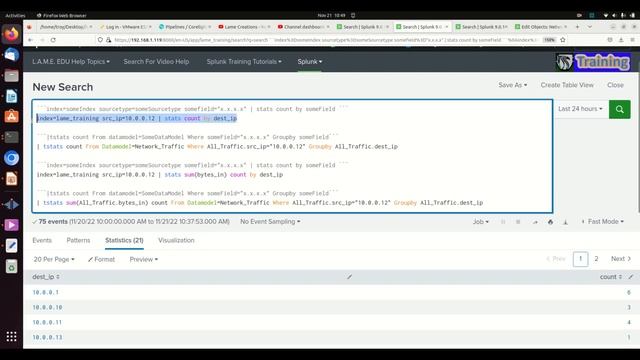The image size is (640, 360).
Task: Open the Preview dropdown
Action: [144, 259]
